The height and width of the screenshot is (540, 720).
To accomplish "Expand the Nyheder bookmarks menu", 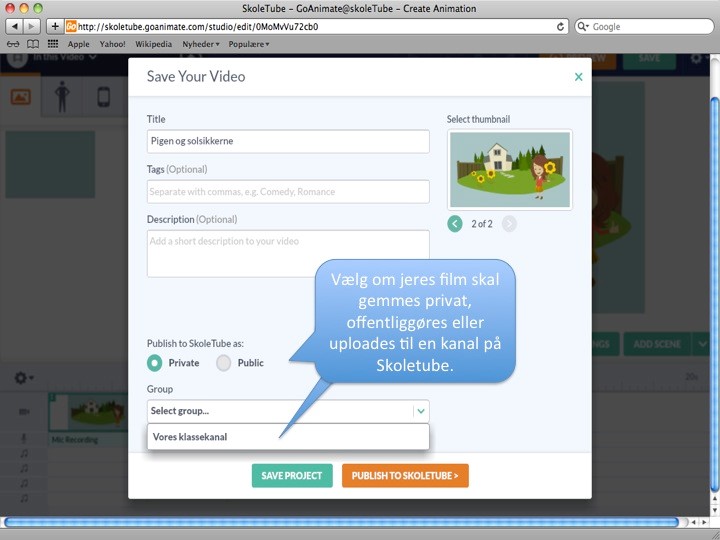I will click(x=201, y=44).
